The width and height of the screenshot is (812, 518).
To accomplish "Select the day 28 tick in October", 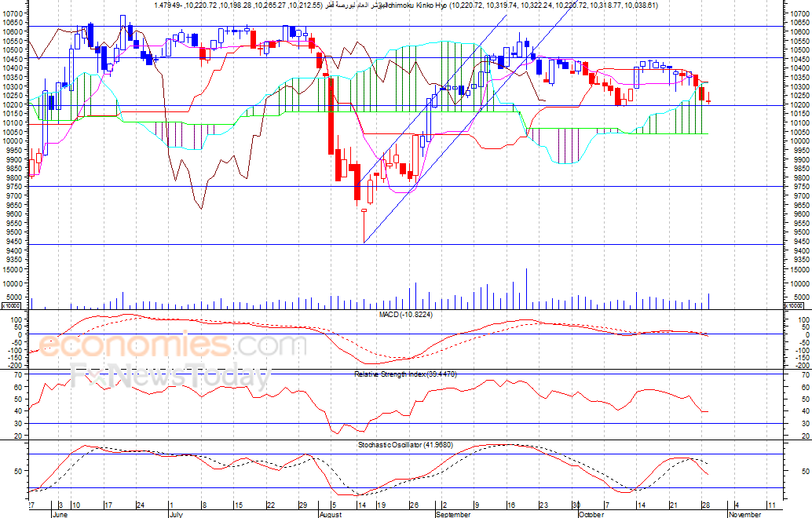I will [x=704, y=505].
